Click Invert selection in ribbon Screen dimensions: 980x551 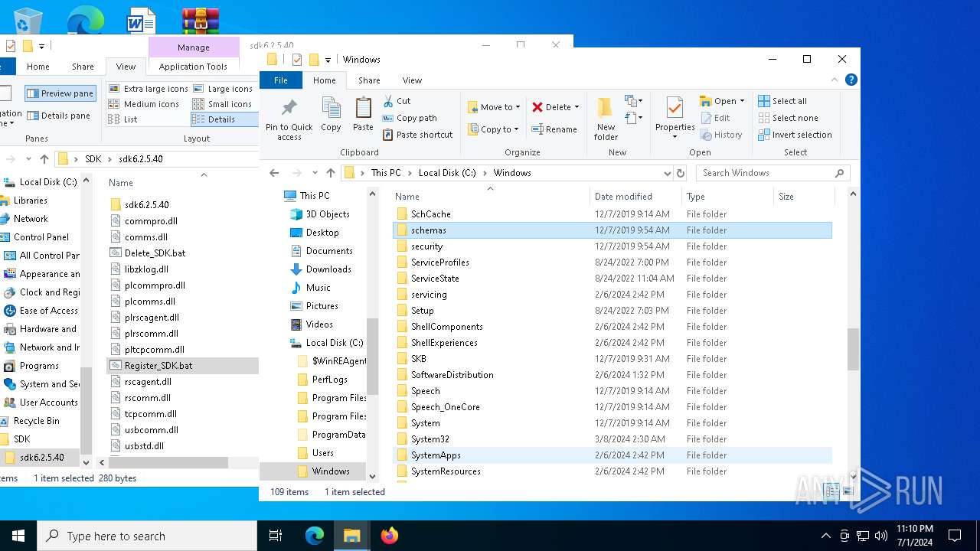tap(795, 135)
